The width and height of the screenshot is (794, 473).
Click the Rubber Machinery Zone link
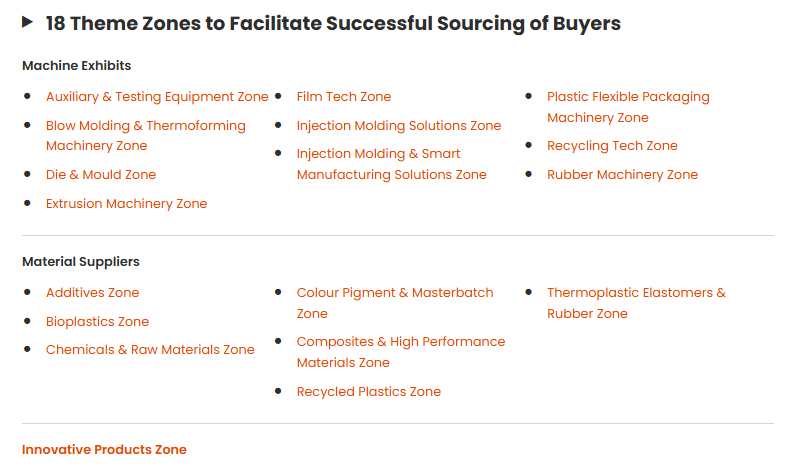coord(622,175)
